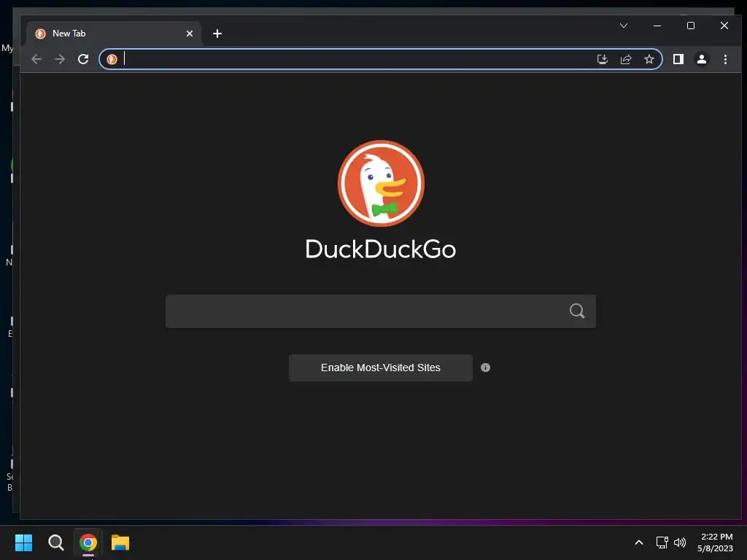The image size is (747, 560).
Task: Click the DuckDuckGo search input field
Action: click(x=381, y=311)
